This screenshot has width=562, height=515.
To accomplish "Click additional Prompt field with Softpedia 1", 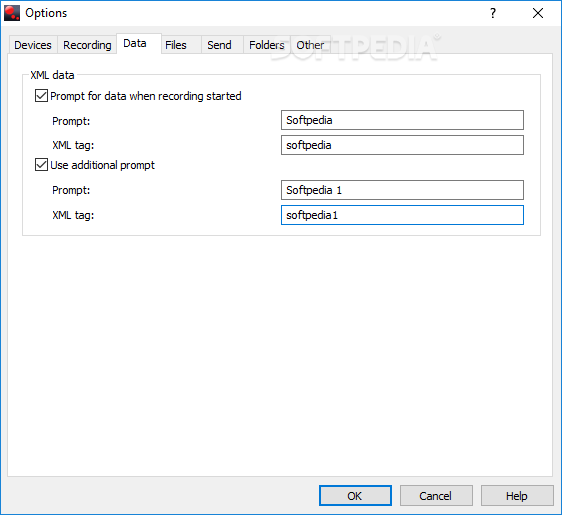I will pos(402,190).
